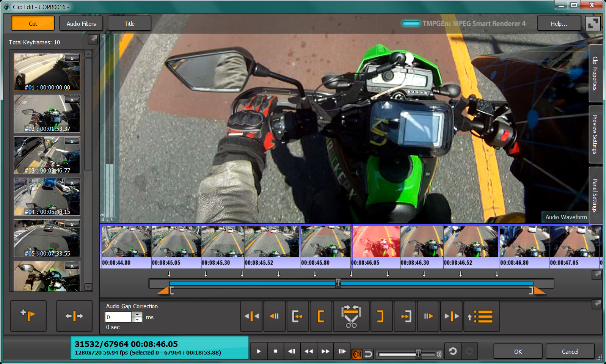Open the Panel Settings side panel
Screen dimensions: 606x364
(595, 195)
